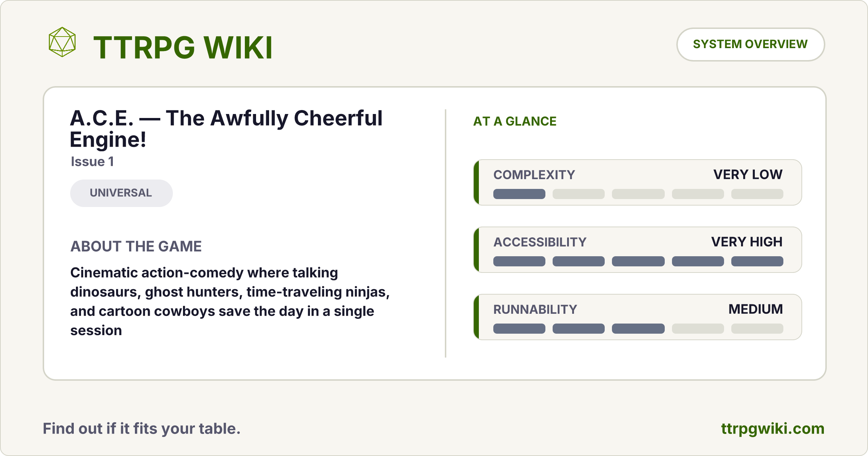
Task: Click the Very High accessibility label
Action: 747,242
